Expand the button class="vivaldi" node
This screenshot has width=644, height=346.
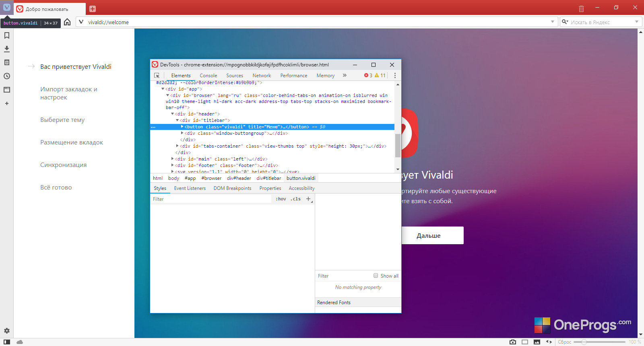[x=182, y=127]
